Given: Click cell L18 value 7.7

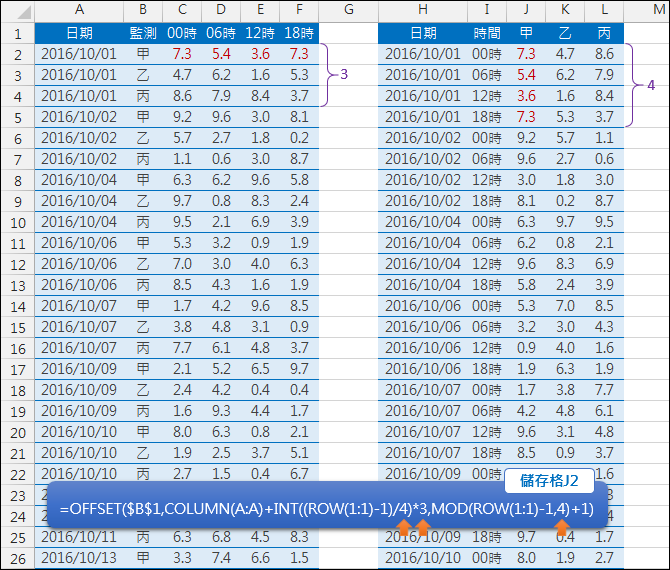Looking at the screenshot, I should tap(604, 390).
